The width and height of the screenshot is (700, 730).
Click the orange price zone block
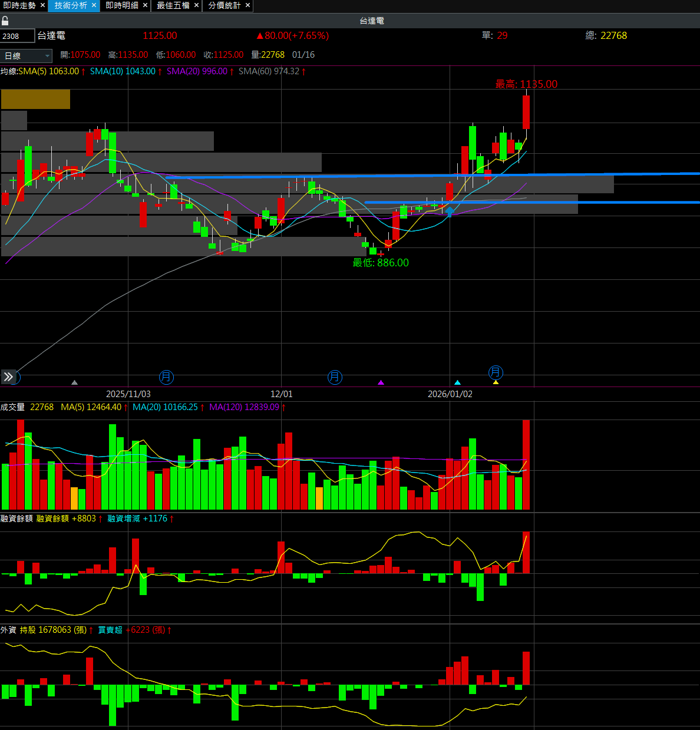click(x=35, y=99)
